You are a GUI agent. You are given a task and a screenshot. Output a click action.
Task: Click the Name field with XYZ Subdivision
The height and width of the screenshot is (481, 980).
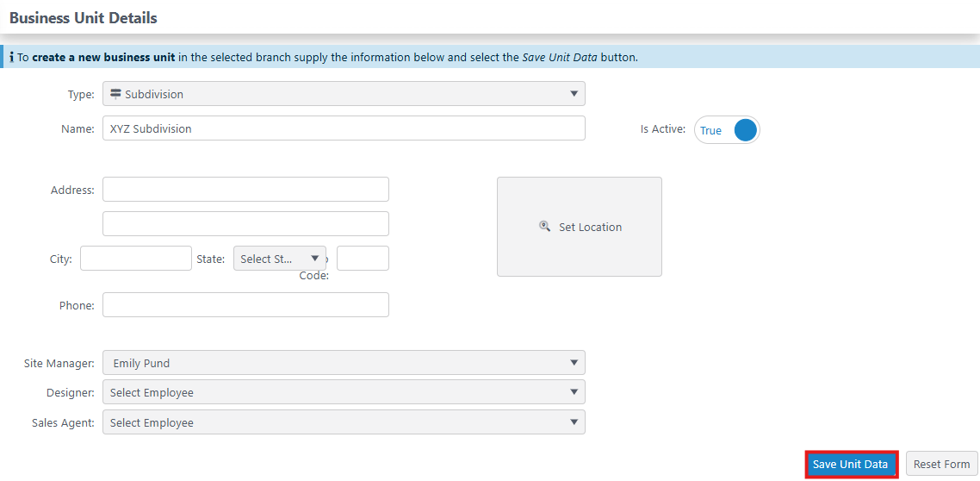click(344, 128)
